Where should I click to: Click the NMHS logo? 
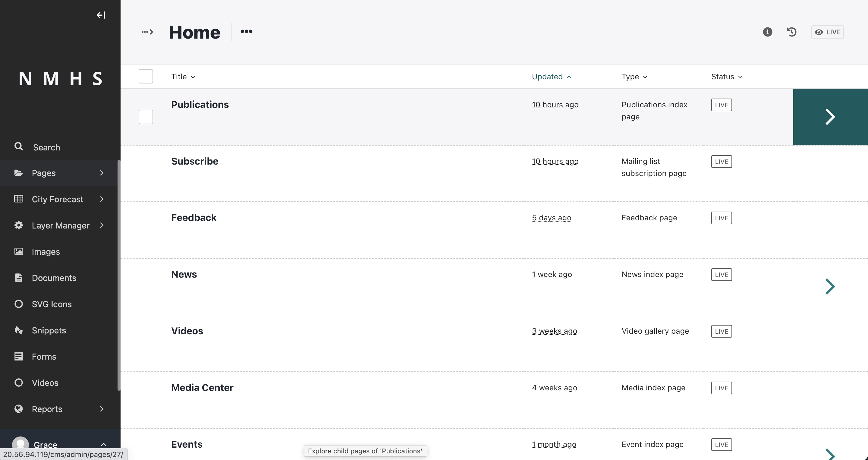[60, 78]
